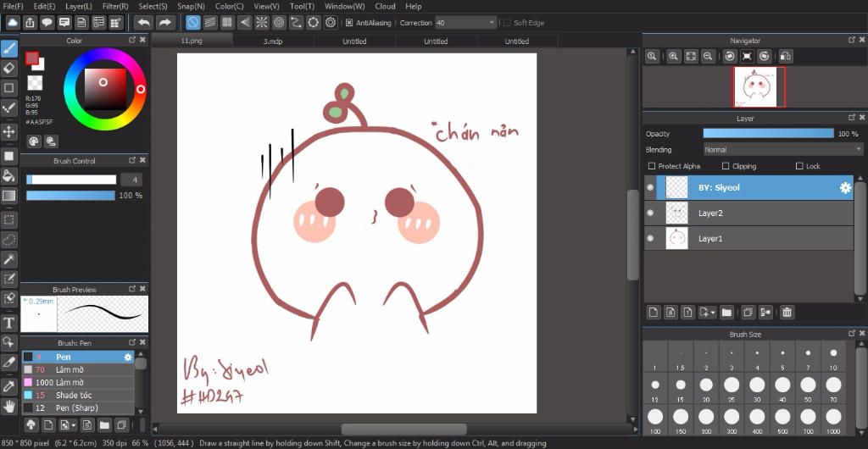Click the Undo arrow in the toolbar
This screenshot has width=868, height=449.
click(144, 23)
